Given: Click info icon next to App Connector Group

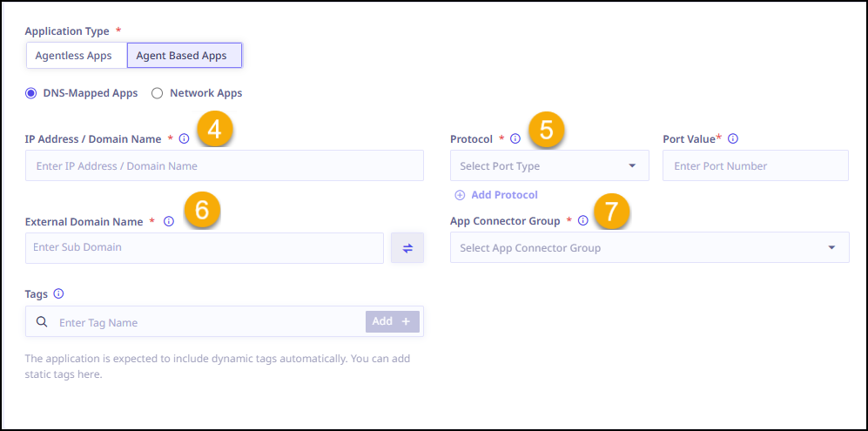Looking at the screenshot, I should [x=583, y=221].
